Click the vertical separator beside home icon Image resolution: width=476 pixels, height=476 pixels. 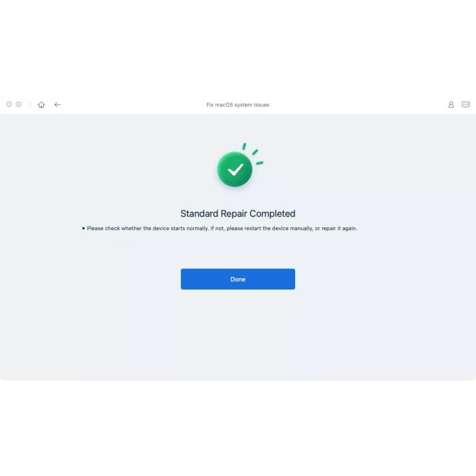(x=31, y=105)
